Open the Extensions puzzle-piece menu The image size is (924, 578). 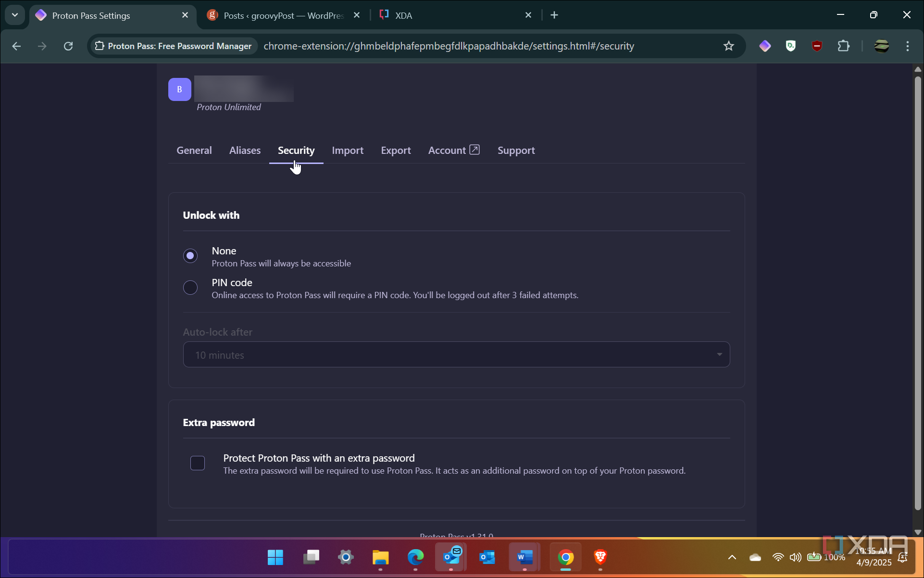coord(843,46)
